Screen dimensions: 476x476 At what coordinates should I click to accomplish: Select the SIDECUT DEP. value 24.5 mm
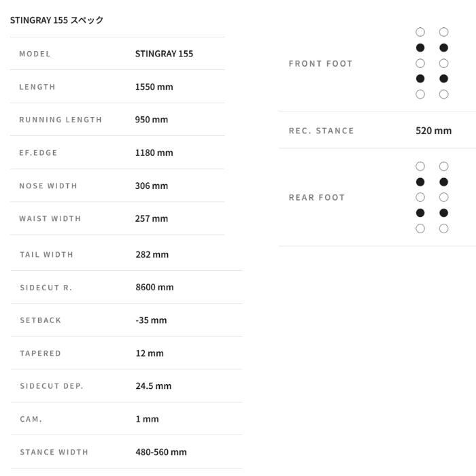pos(153,386)
